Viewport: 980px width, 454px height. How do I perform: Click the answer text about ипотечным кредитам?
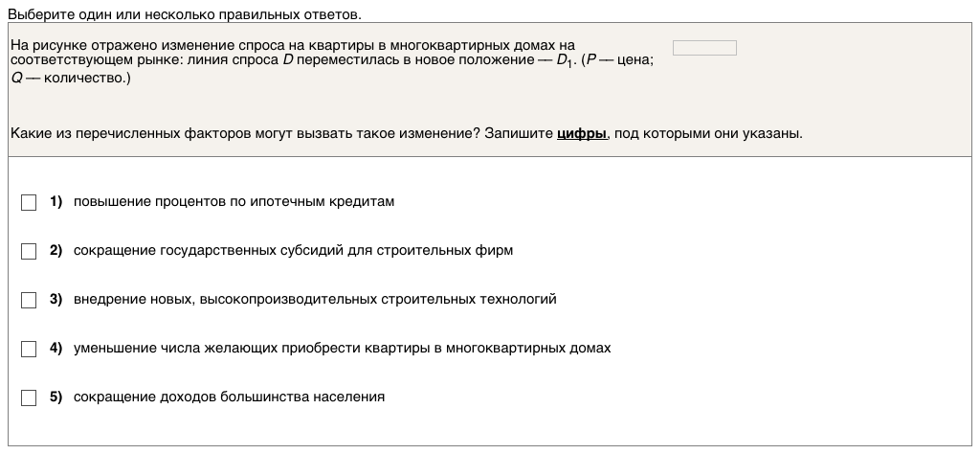coord(234,202)
